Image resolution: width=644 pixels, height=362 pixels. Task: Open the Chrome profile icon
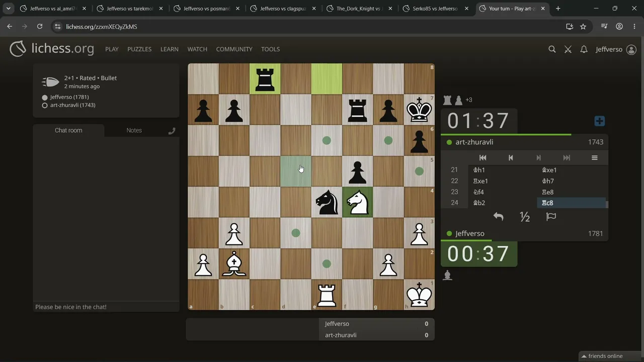click(619, 27)
